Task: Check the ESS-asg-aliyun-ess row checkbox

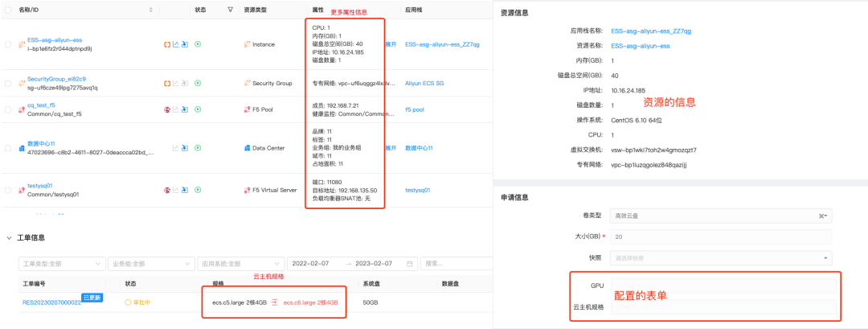Action: pyautogui.click(x=8, y=44)
